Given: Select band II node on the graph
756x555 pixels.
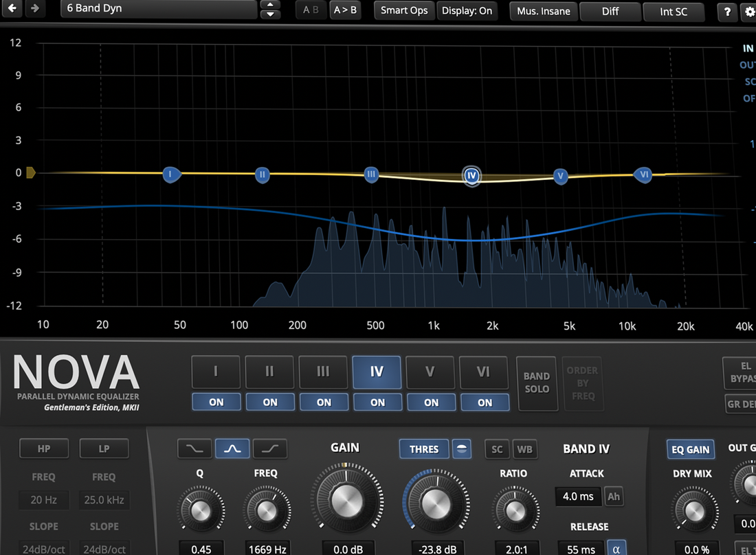Looking at the screenshot, I should tap(262, 175).
